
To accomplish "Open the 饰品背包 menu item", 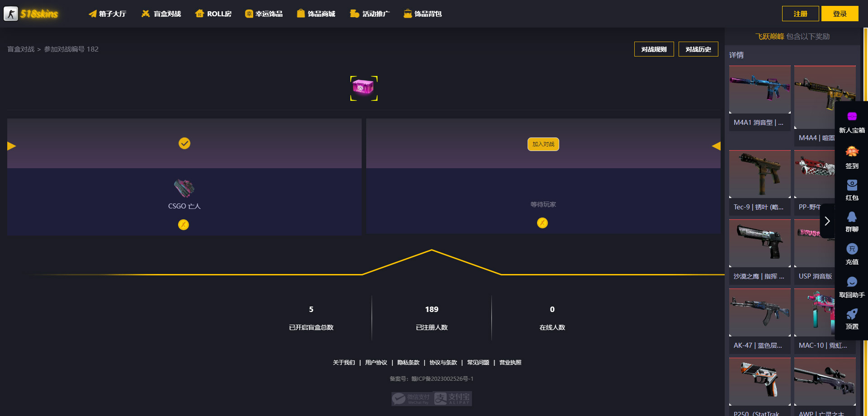I will pos(423,14).
